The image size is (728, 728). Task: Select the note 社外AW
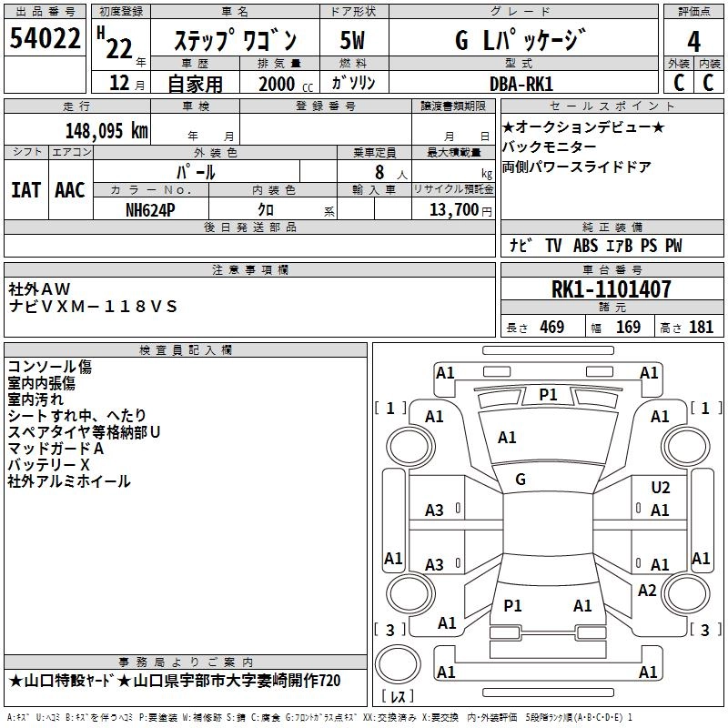coord(39,289)
